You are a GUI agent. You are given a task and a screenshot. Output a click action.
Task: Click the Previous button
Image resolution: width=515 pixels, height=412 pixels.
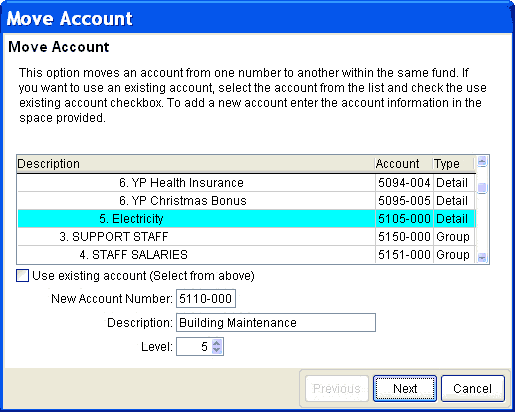337,388
